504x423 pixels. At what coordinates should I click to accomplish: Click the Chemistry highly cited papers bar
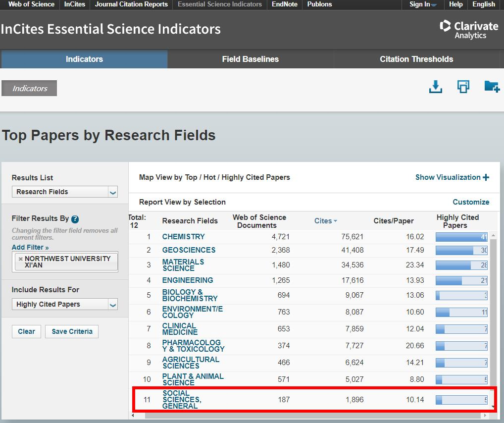pos(461,237)
